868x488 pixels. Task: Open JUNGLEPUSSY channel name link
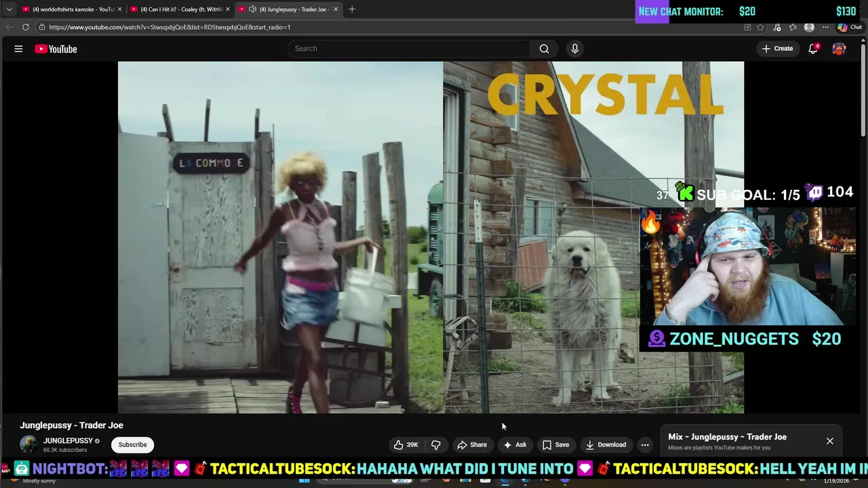tap(68, 441)
